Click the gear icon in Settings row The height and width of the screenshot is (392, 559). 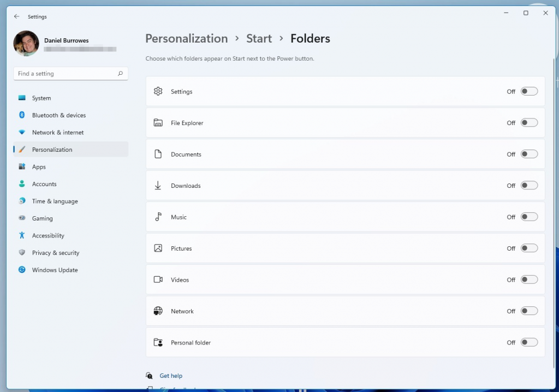158,91
